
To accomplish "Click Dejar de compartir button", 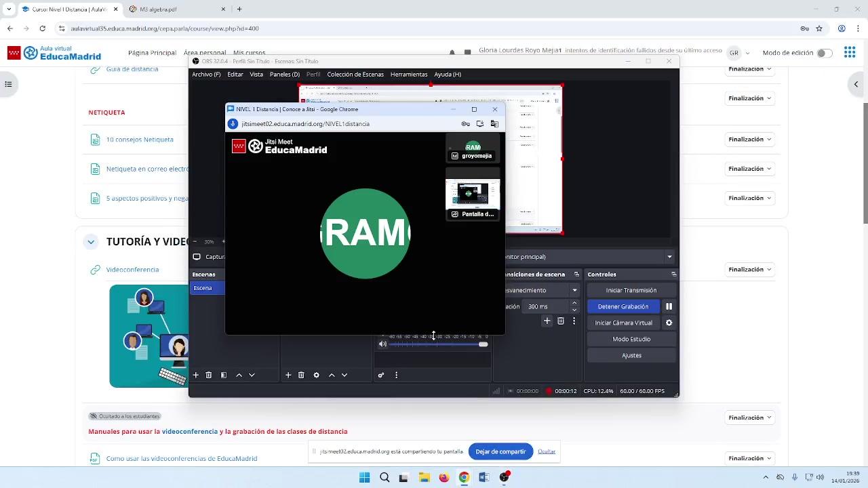I will tap(500, 451).
